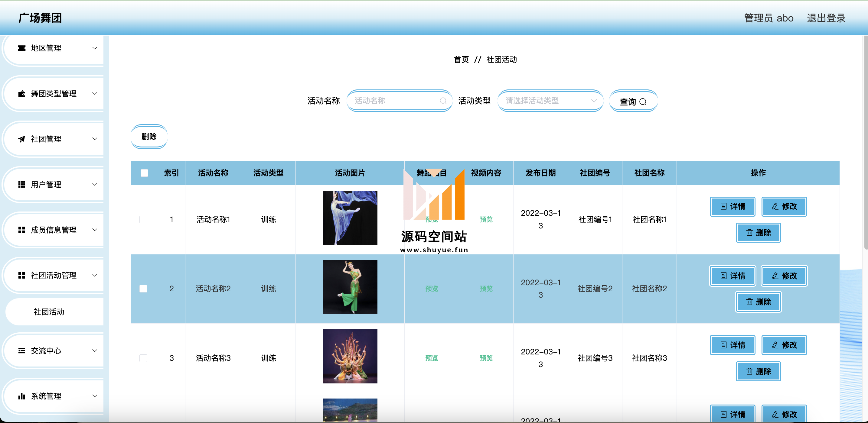This screenshot has width=868, height=423.
Task: Expand 舞团类型管理 menu chevron
Action: click(95, 94)
